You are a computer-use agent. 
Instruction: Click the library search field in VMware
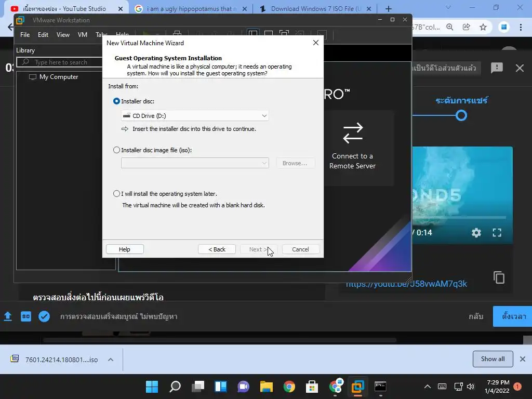(60, 62)
